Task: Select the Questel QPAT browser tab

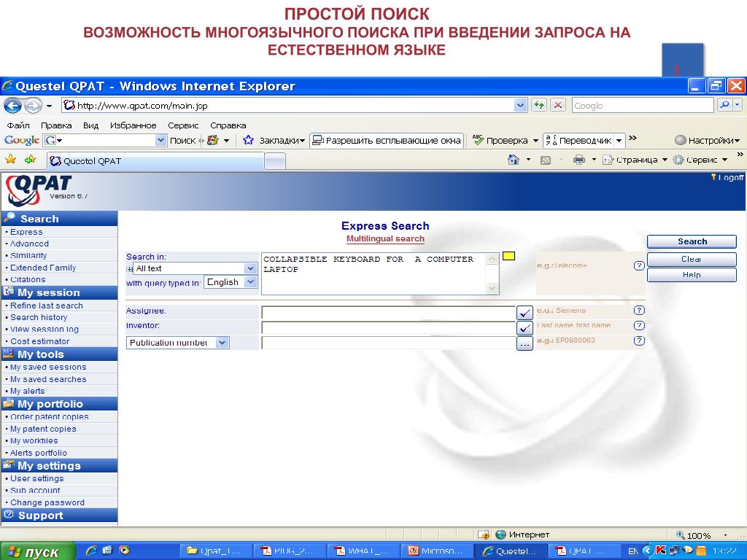Action: coord(155,161)
